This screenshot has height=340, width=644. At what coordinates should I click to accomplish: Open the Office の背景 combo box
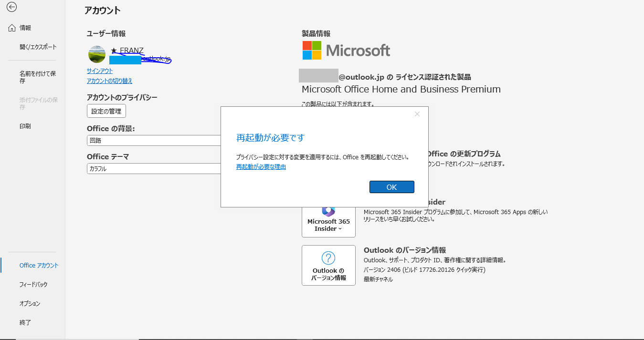(154, 140)
